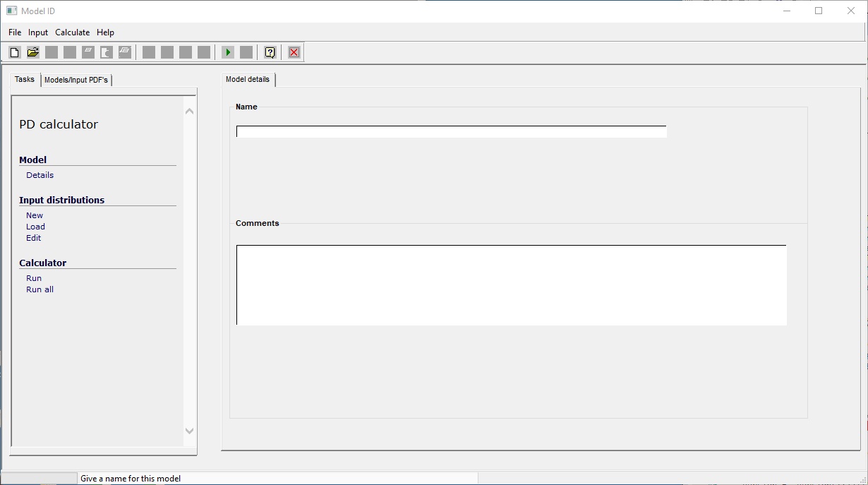Click the Help question mark icon

click(270, 52)
